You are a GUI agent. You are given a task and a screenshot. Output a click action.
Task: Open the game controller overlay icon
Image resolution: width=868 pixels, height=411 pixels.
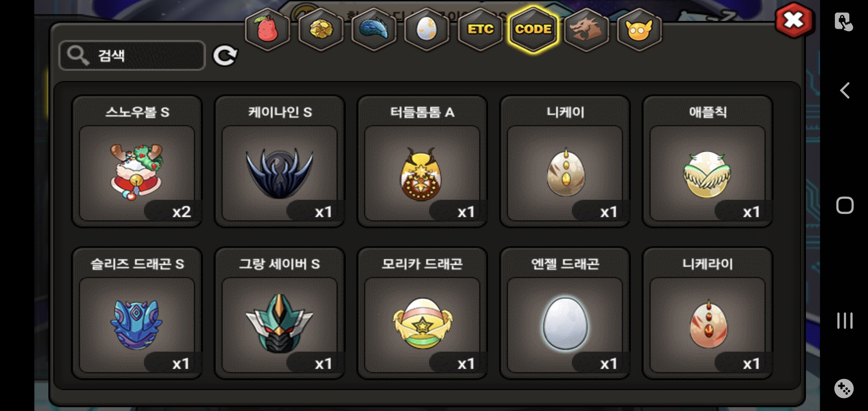(x=844, y=389)
